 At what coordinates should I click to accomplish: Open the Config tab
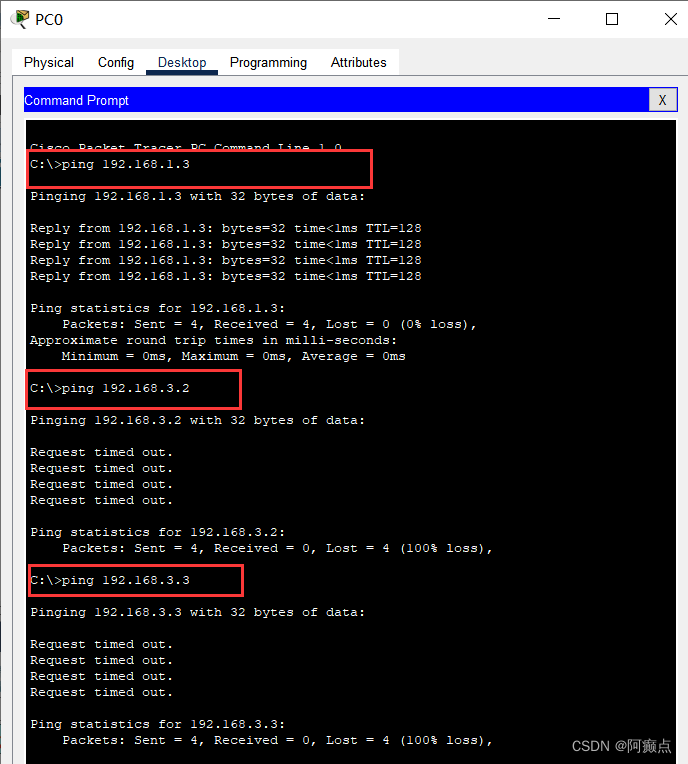tap(116, 62)
